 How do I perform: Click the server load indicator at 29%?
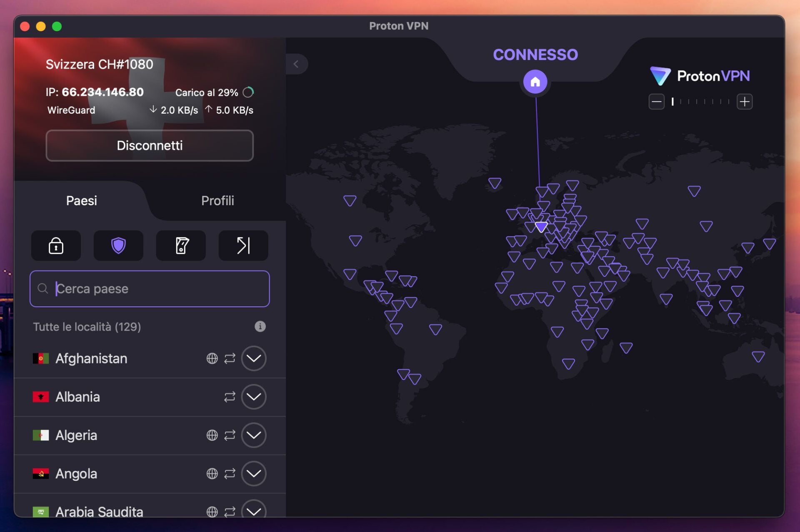coord(248,92)
